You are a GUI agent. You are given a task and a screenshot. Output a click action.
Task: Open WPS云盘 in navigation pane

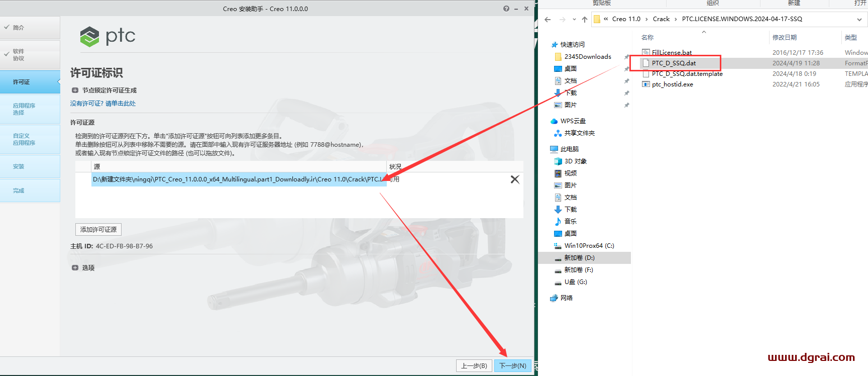tap(573, 121)
